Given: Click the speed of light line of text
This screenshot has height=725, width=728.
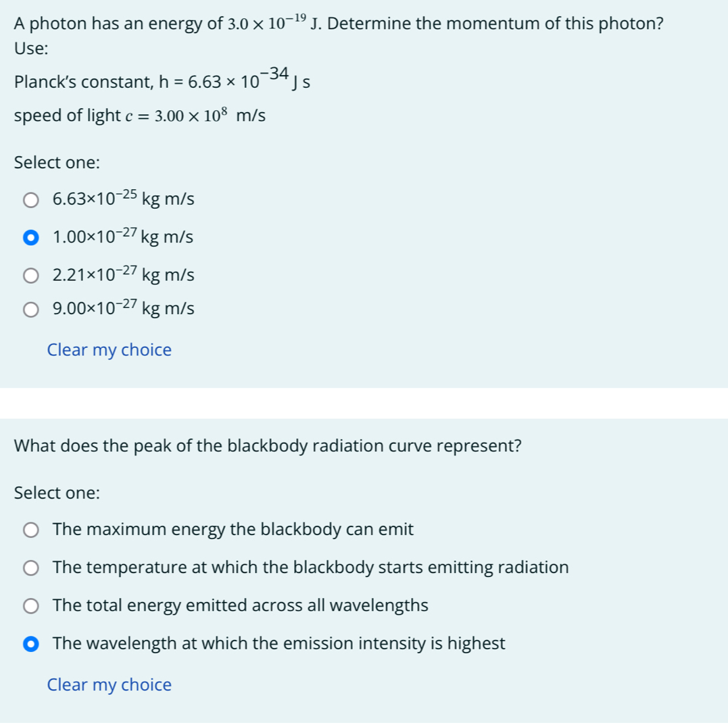Looking at the screenshot, I should (140, 114).
